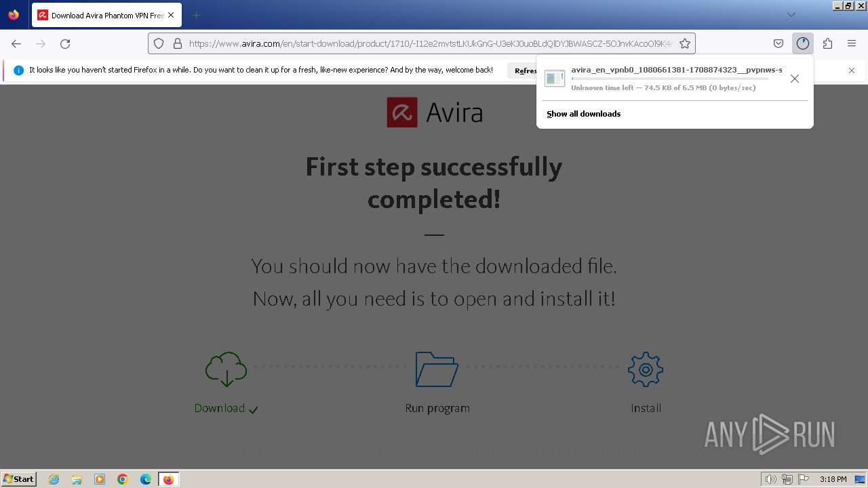Click the Firefox logo icon in title bar

pyautogui.click(x=14, y=14)
